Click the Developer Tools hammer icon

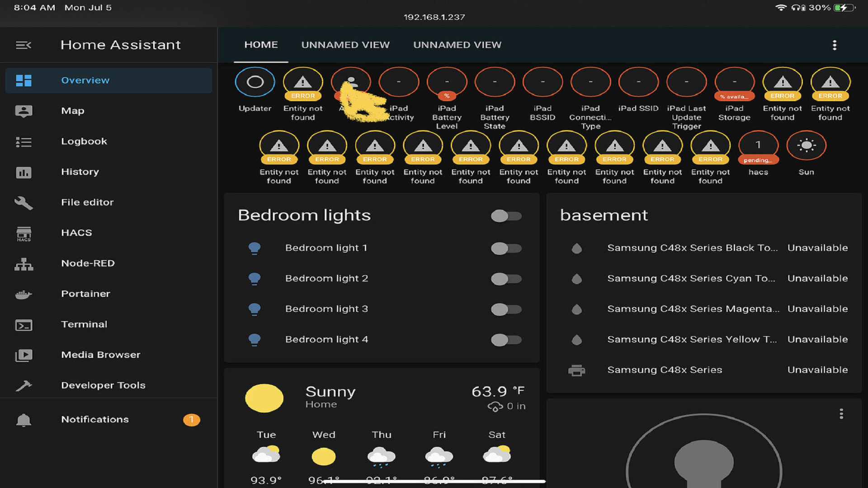click(24, 385)
